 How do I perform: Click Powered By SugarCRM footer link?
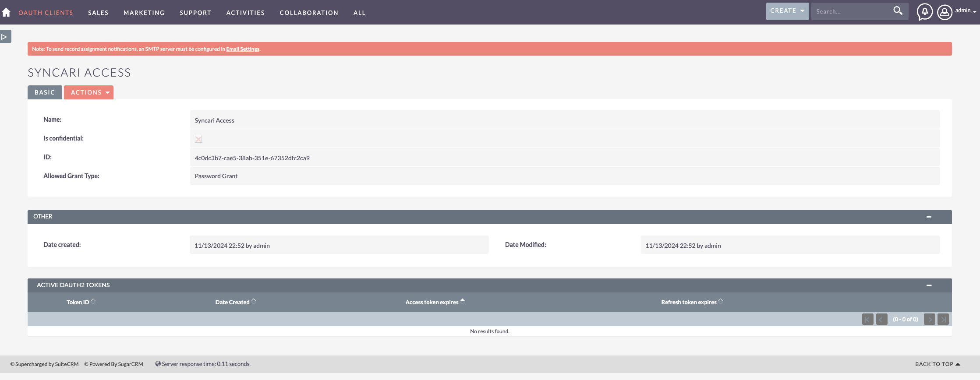coord(113,364)
